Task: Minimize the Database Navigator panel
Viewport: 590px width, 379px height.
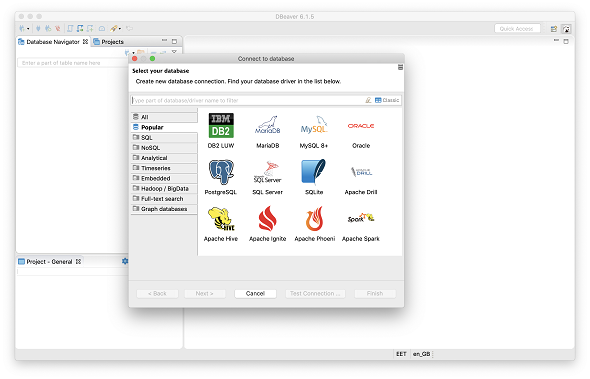Action: click(x=164, y=41)
